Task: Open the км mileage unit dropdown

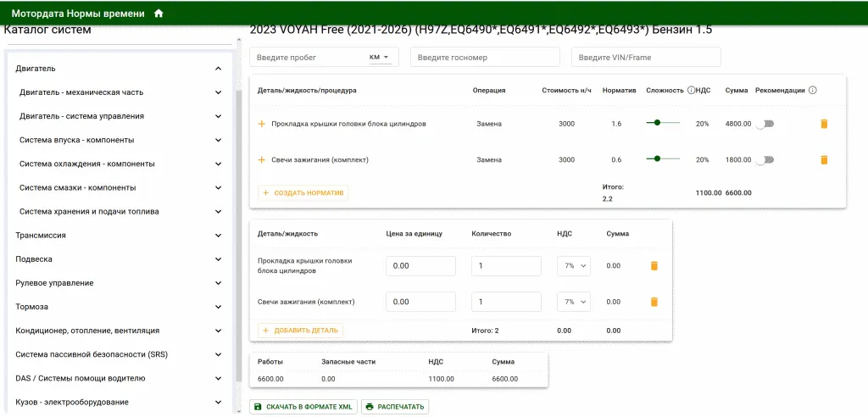Action: (381, 57)
